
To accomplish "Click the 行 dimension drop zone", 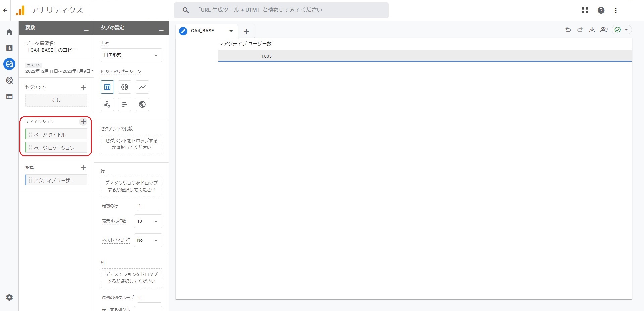I will tap(131, 187).
